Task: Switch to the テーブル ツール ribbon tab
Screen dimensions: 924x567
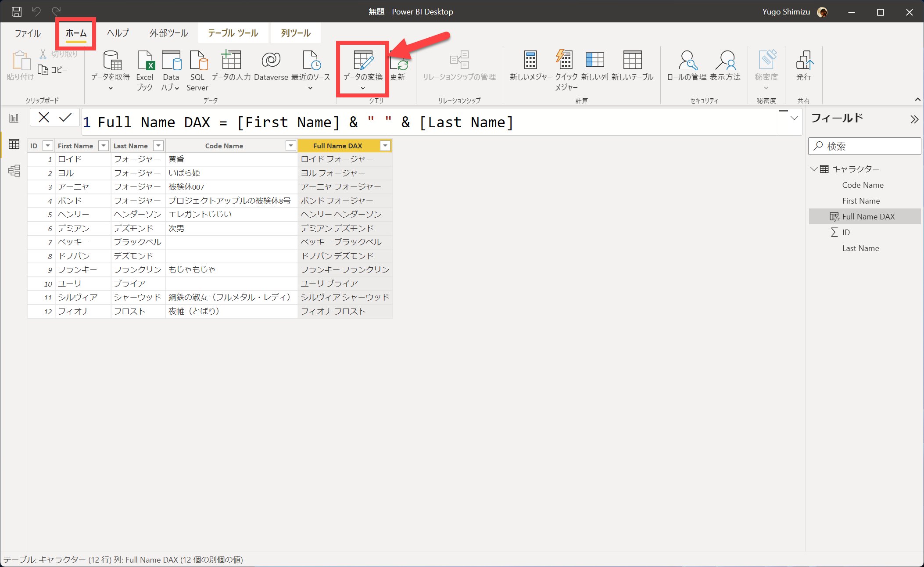Action: point(233,33)
